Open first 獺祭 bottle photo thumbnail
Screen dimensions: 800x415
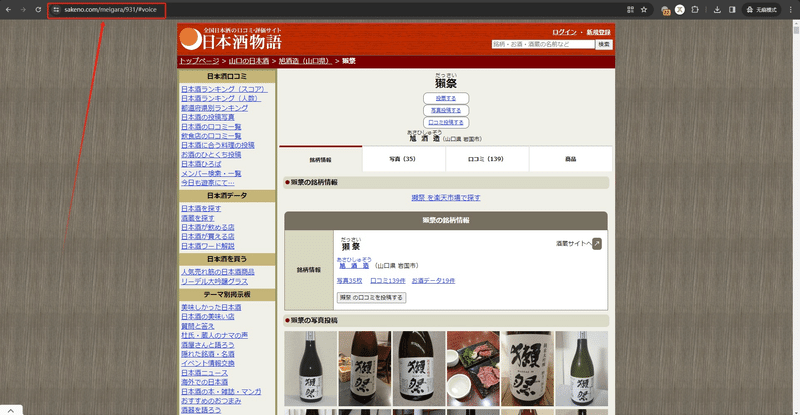(x=310, y=369)
